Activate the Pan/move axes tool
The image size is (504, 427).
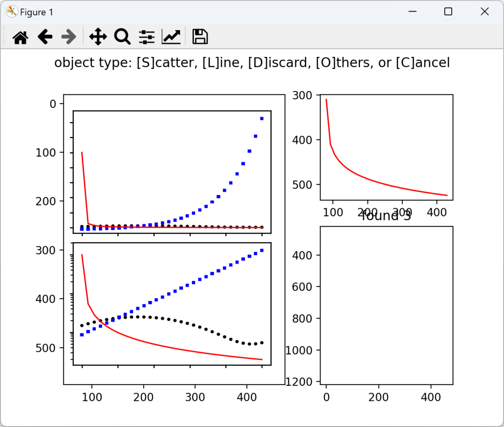98,37
